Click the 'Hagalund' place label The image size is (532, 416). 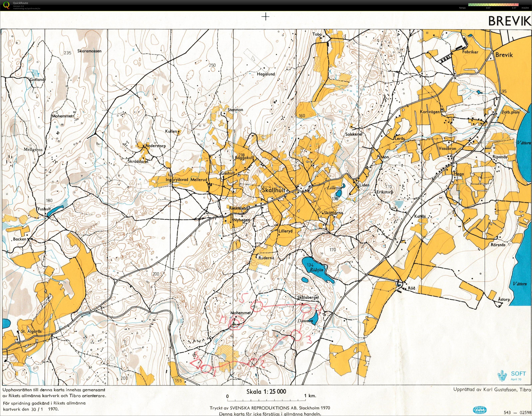(266, 74)
